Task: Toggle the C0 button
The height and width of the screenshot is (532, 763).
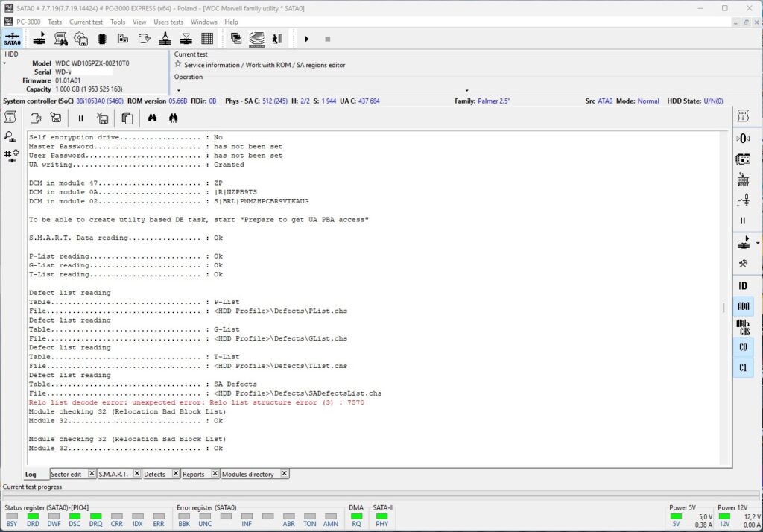Action: tap(743, 347)
